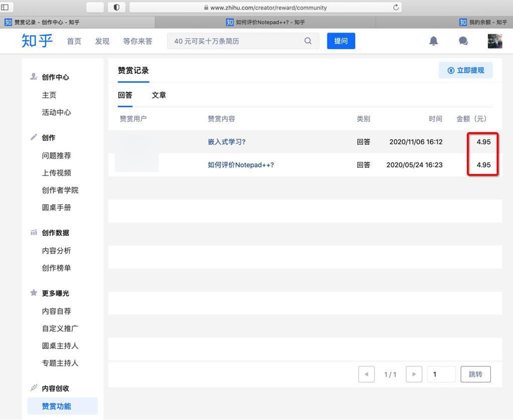Click the 更多曝光 sidebar heading
513x420 pixels.
coord(55,293)
